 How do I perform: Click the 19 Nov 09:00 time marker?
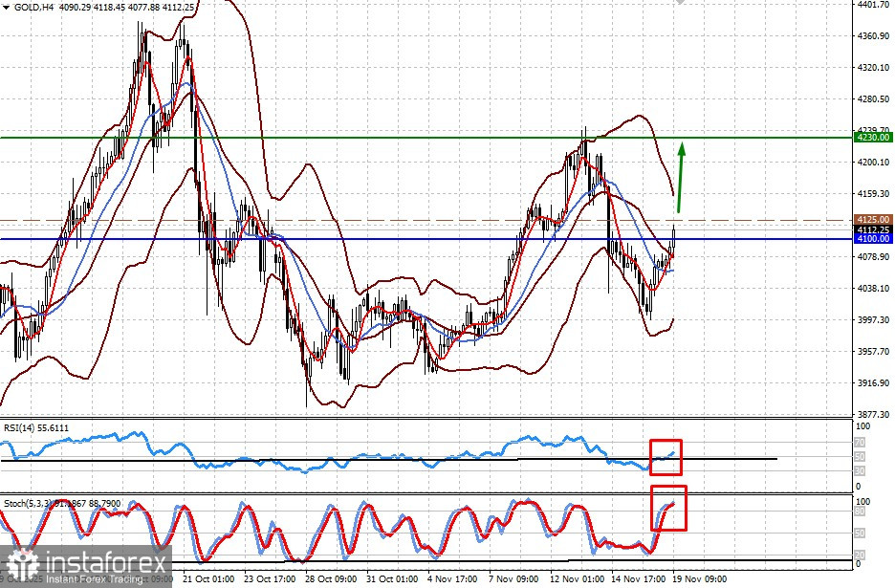coord(700,578)
